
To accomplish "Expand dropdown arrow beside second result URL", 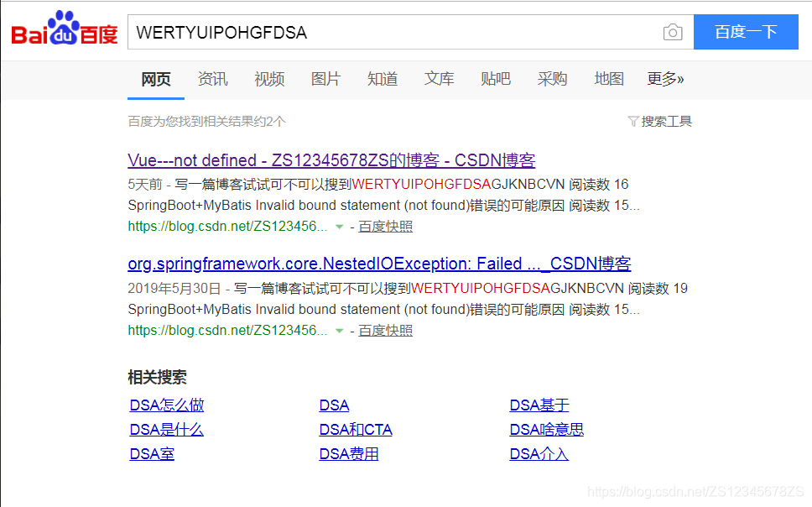I will [x=339, y=330].
